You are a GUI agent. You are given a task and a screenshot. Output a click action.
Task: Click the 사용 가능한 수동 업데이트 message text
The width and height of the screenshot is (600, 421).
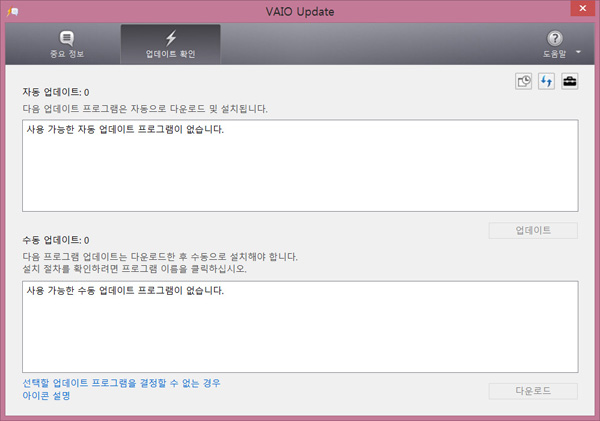(x=125, y=291)
